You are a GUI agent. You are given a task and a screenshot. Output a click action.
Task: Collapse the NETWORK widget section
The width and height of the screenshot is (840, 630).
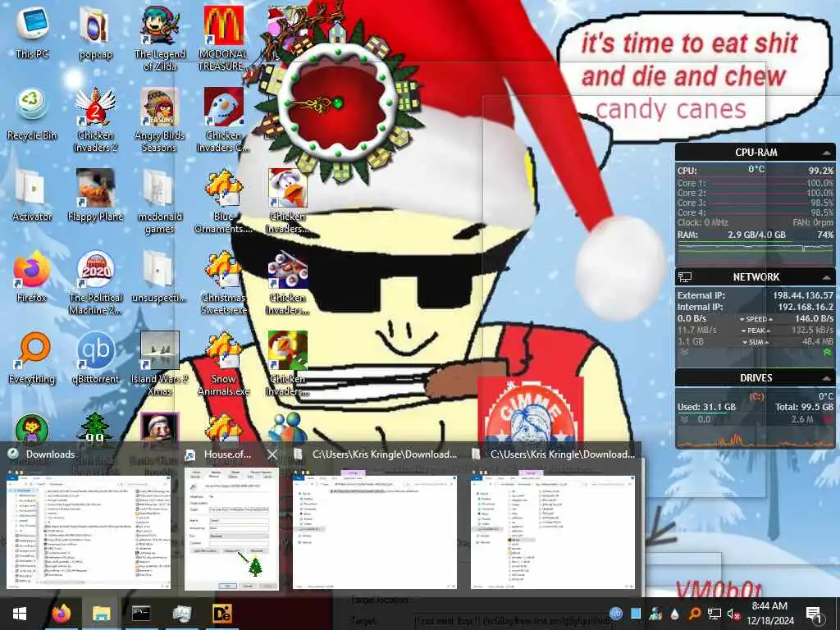tap(827, 277)
